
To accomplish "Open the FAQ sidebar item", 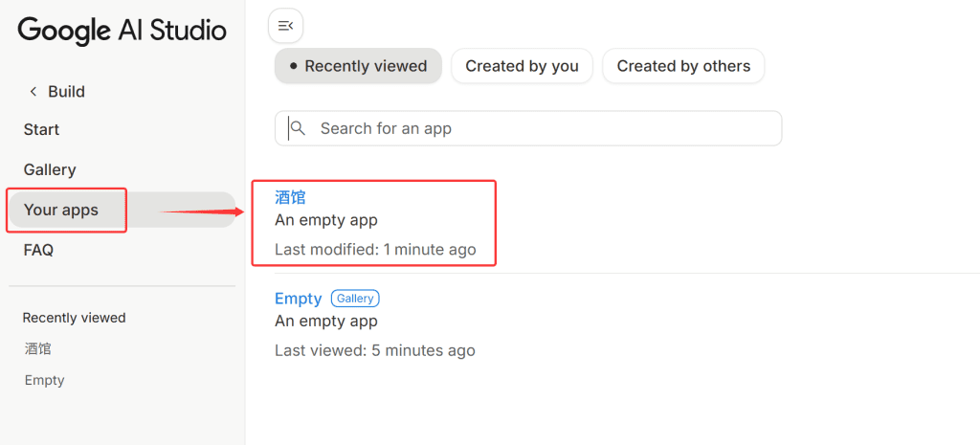I will tap(38, 250).
